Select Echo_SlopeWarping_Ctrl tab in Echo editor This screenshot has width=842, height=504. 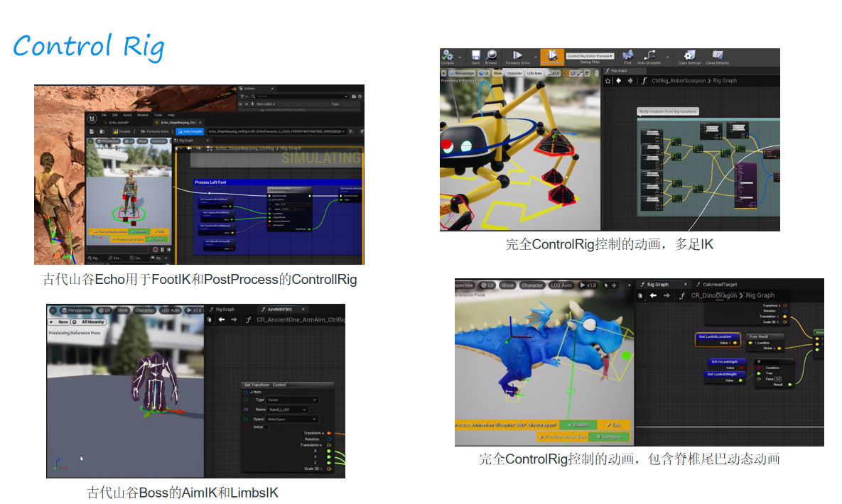tap(179, 122)
